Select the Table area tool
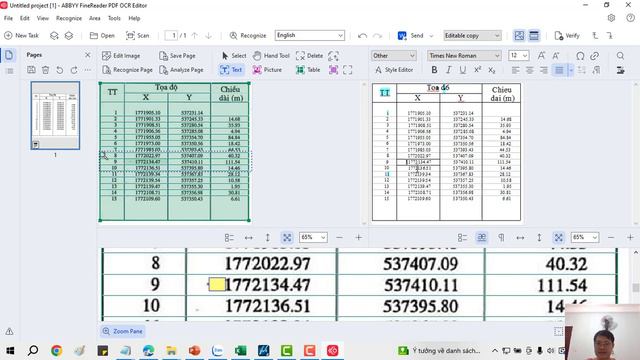640x360 pixels. click(x=308, y=70)
